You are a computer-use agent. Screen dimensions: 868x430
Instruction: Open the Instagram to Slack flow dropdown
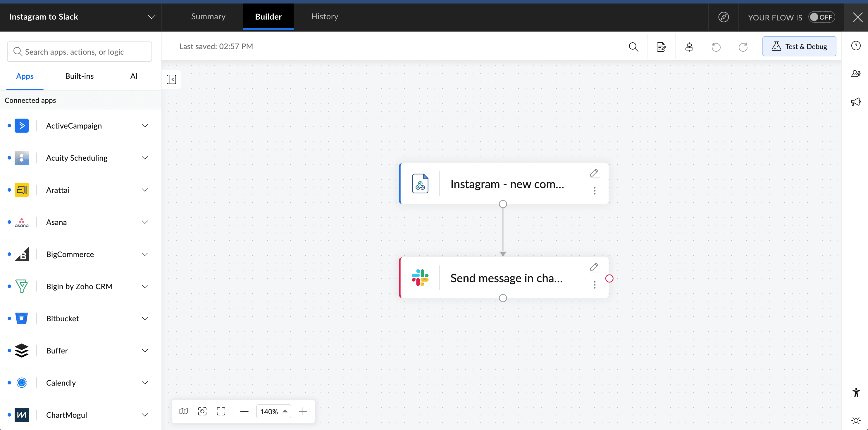(151, 17)
